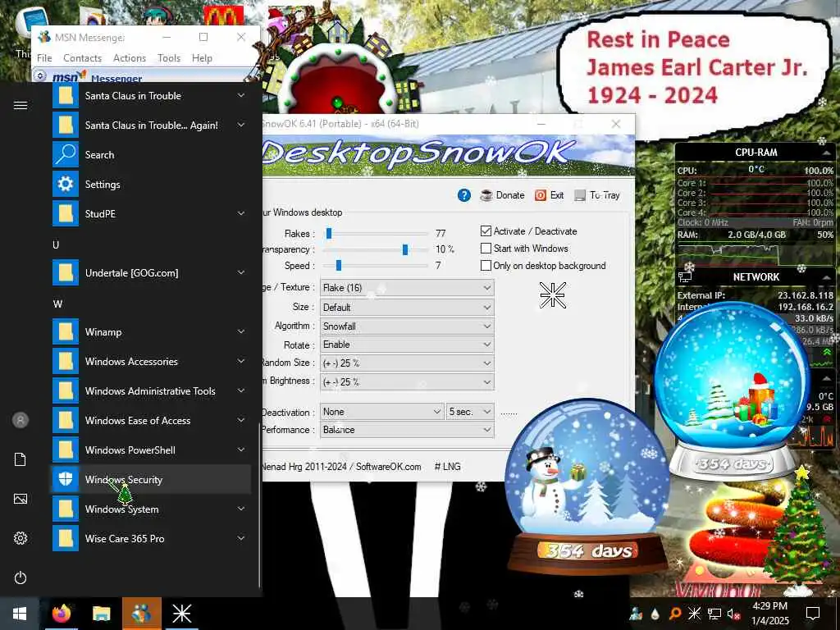This screenshot has height=630, width=840.
Task: Open the notification center icon
Action: [x=813, y=614]
